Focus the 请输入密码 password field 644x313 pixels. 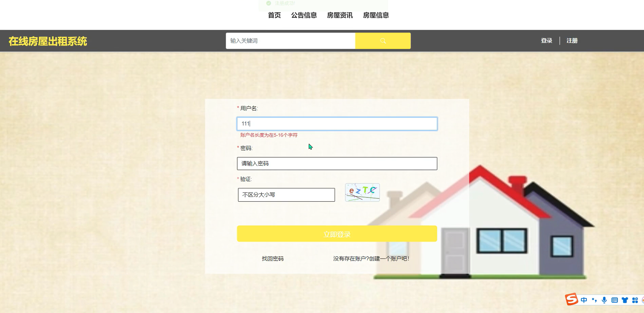pos(337,163)
